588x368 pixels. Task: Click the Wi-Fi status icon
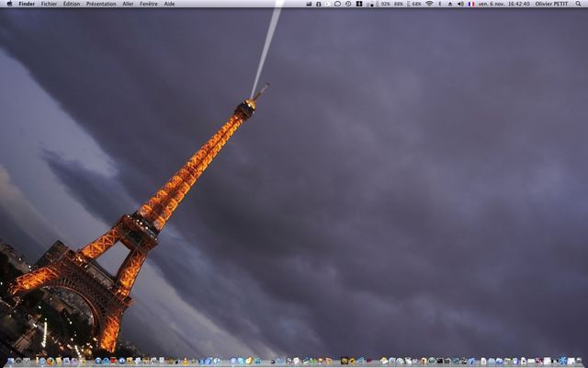tap(429, 4)
